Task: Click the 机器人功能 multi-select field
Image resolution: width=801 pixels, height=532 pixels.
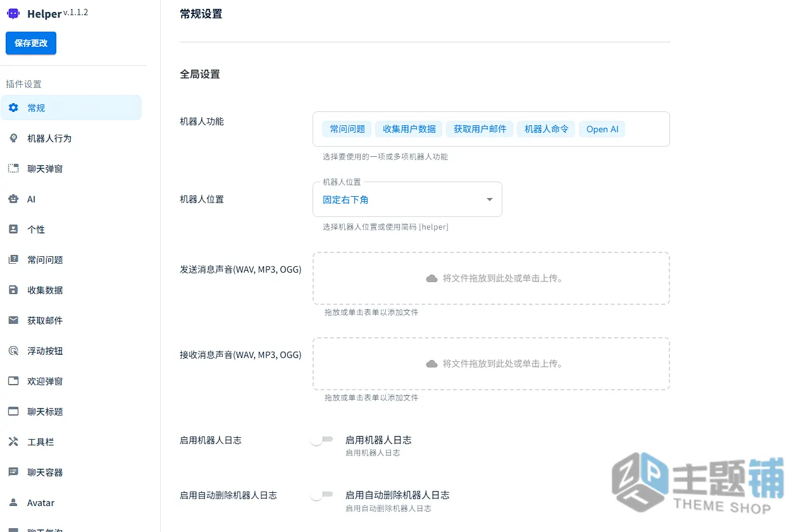Action: click(x=491, y=129)
